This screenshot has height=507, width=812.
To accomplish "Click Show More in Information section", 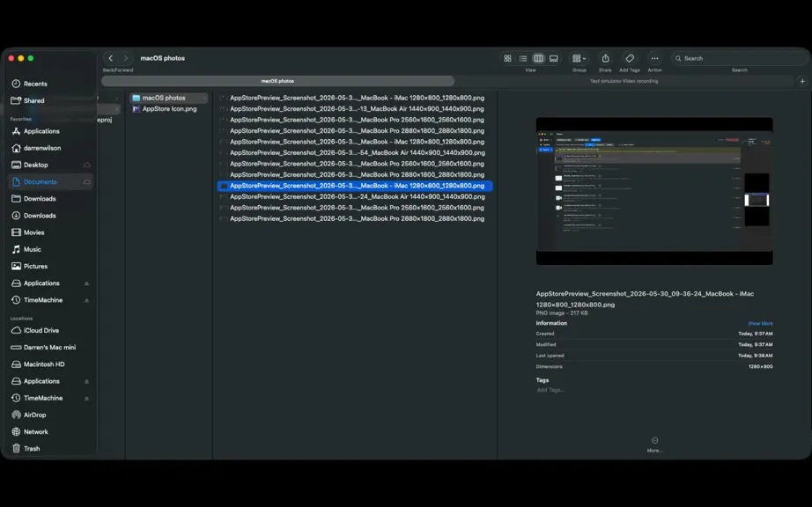I will click(x=760, y=324).
